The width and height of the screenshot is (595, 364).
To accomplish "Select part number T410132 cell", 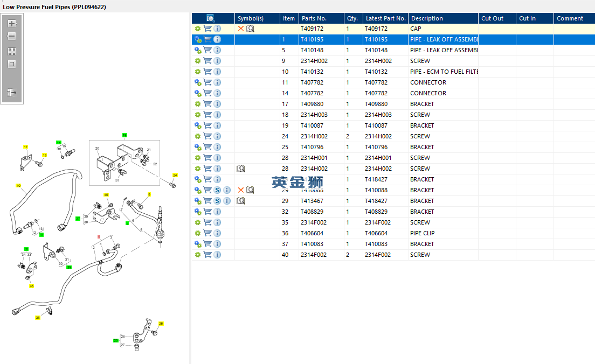I will 312,72.
